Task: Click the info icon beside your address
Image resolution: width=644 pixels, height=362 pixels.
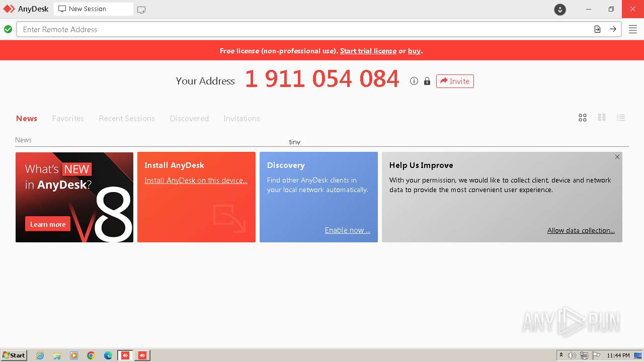Action: [x=414, y=81]
